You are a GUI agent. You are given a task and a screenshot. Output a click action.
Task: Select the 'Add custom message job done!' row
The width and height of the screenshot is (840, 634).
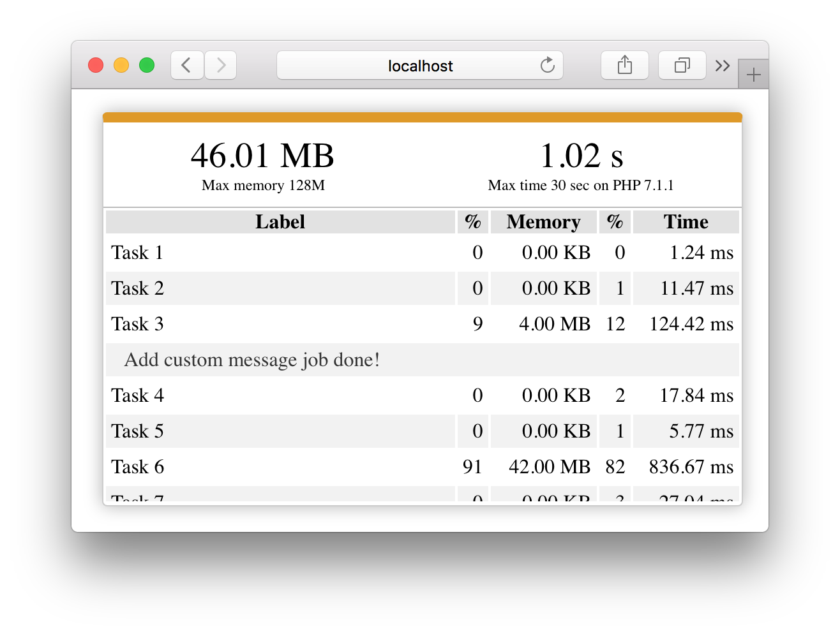[252, 359]
